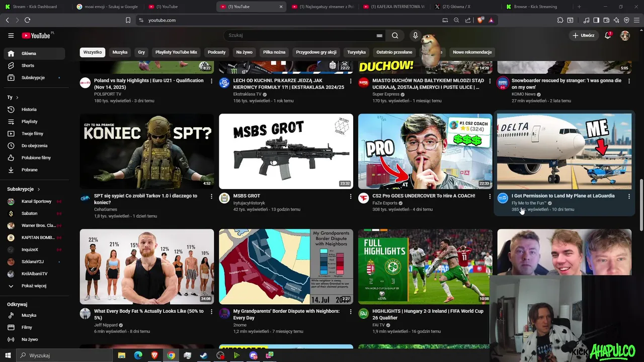This screenshot has height=362, width=644.
Task: Select the Gry filter chip
Action: [141, 52]
